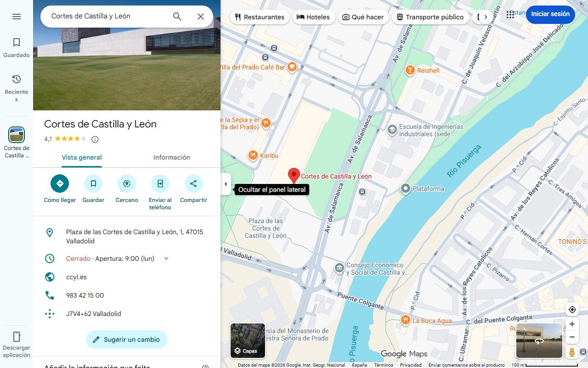Toggle the Capas satellite layer thumbnail
The width and height of the screenshot is (588, 368).
(x=248, y=341)
